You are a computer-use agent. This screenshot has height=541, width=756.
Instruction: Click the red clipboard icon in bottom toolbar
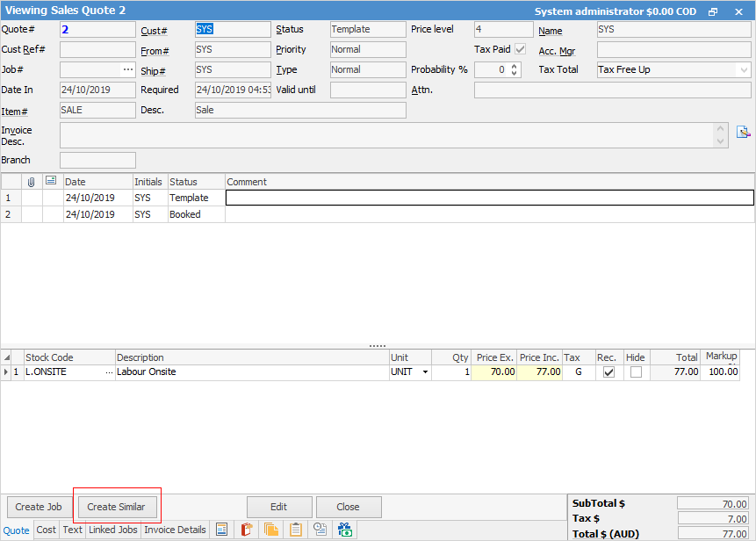tap(247, 530)
